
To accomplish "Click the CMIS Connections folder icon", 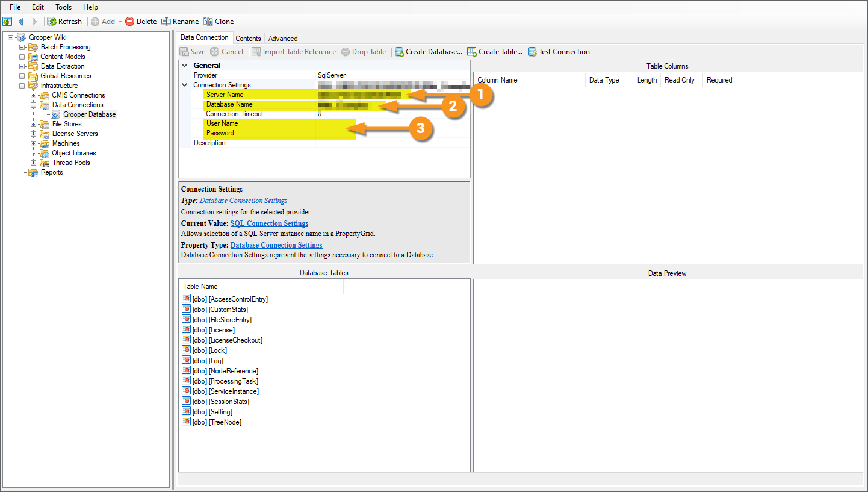I will 45,95.
